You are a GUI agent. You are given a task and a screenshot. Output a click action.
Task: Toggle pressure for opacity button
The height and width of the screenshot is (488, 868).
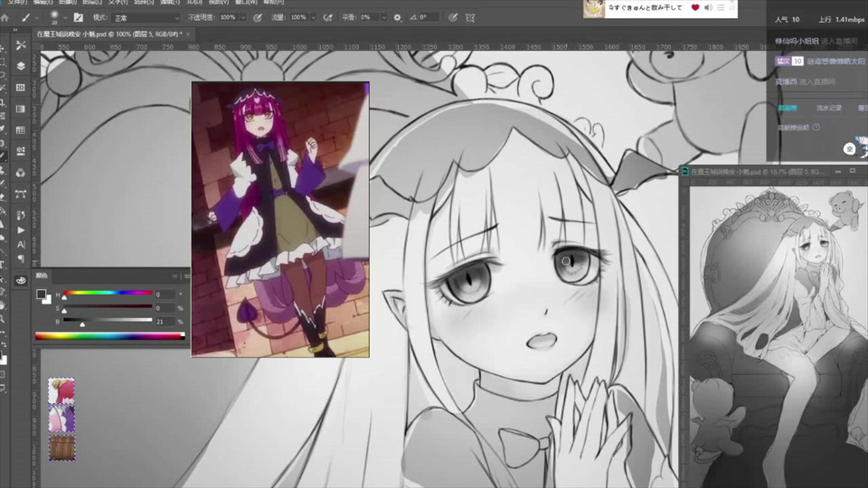click(x=258, y=18)
